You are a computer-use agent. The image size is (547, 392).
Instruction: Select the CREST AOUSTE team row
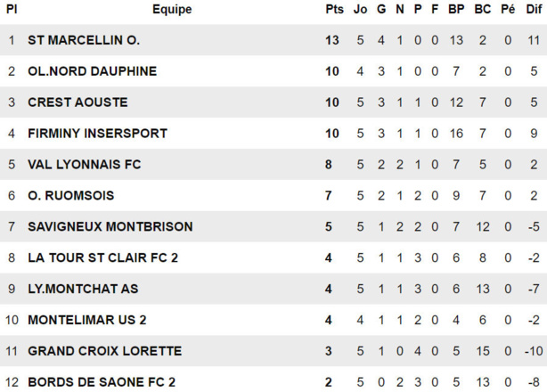(x=78, y=102)
